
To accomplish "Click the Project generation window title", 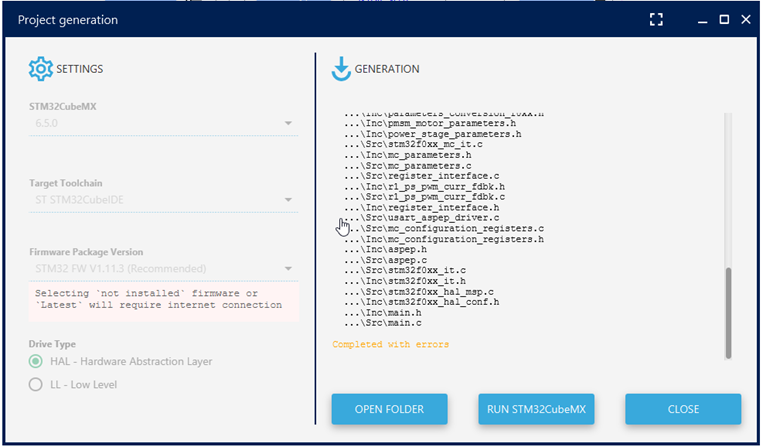I will pos(68,20).
